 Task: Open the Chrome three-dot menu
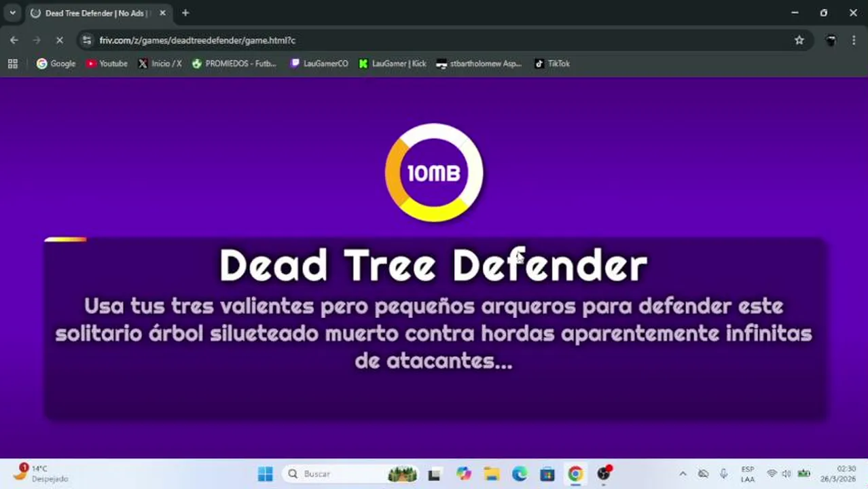pyautogui.click(x=854, y=40)
